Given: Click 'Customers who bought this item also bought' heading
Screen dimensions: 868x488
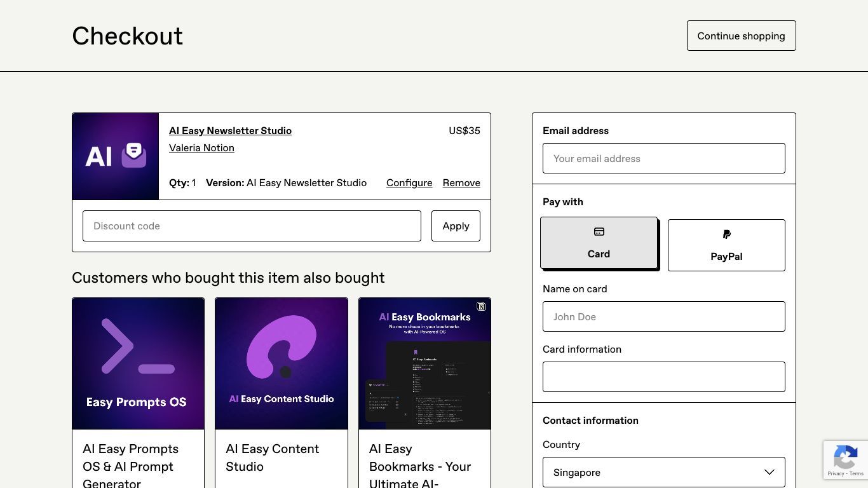Looking at the screenshot, I should coord(228,278).
